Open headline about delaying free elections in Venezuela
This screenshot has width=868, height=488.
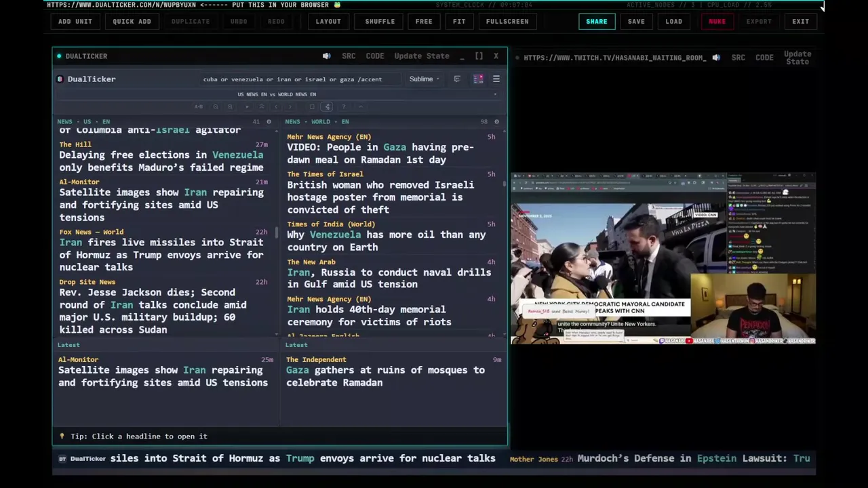(x=161, y=161)
